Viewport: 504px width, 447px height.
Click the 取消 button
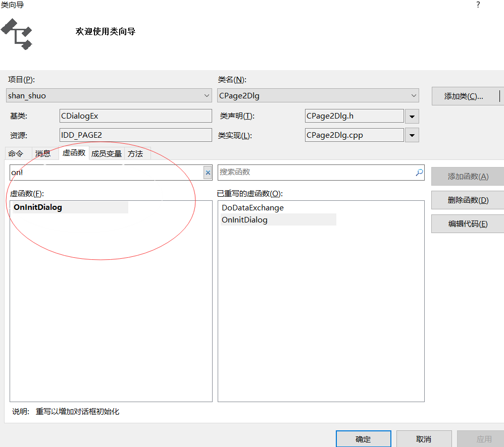pyautogui.click(x=424, y=439)
